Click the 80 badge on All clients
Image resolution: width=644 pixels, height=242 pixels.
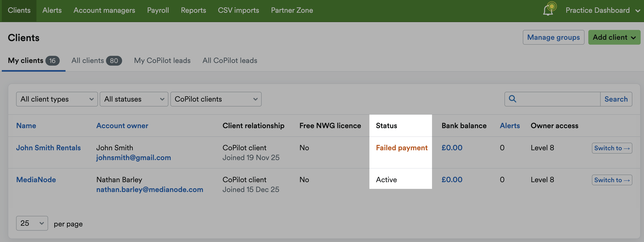tap(114, 61)
